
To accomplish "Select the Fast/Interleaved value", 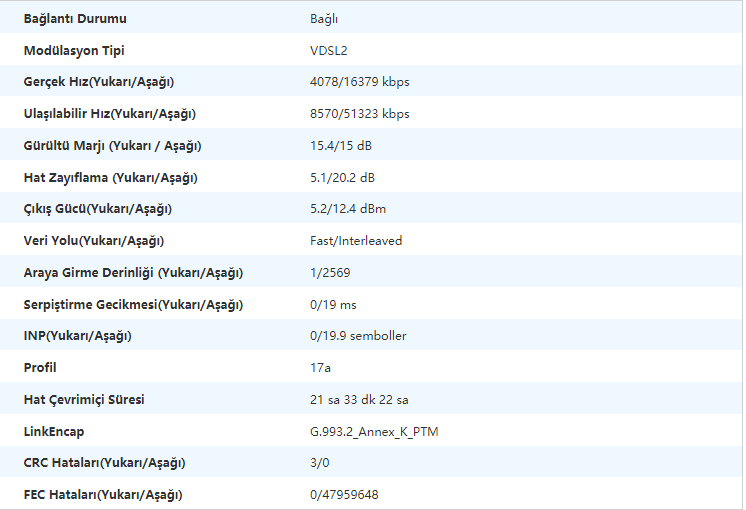I will click(x=356, y=240).
